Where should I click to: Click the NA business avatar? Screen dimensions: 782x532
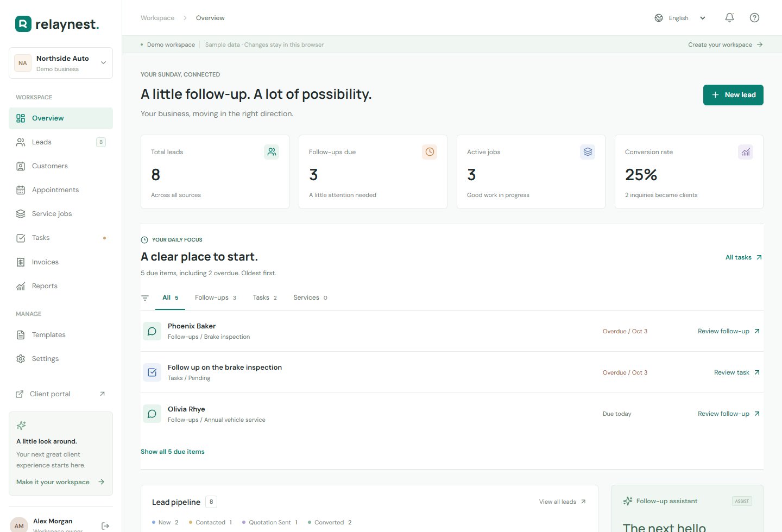23,63
